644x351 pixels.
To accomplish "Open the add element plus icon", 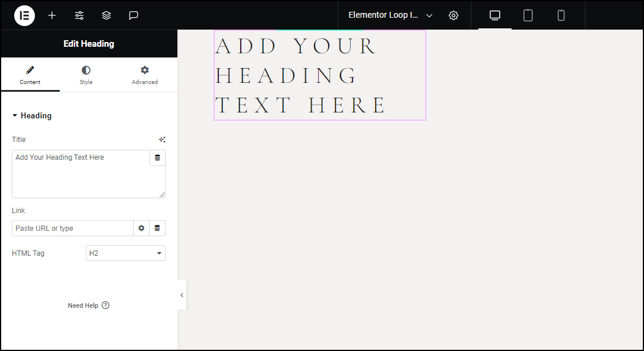I will tap(52, 15).
